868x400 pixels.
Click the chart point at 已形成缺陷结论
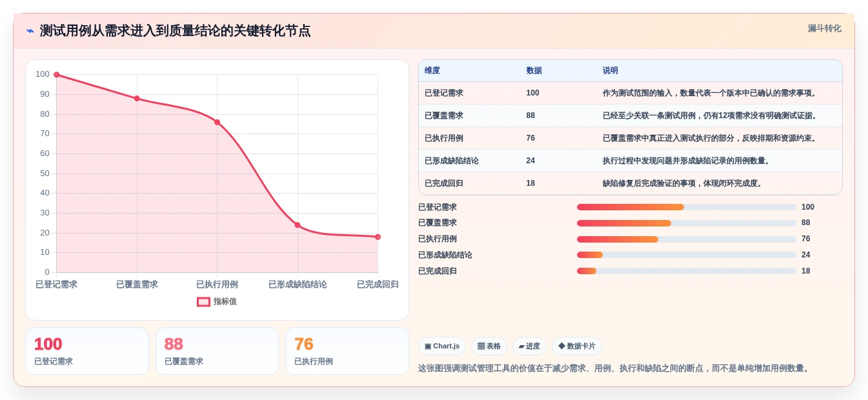click(x=298, y=225)
